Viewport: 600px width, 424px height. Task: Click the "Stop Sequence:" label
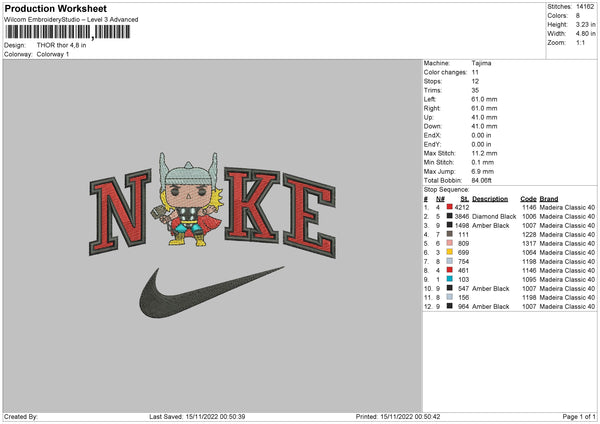tap(446, 189)
